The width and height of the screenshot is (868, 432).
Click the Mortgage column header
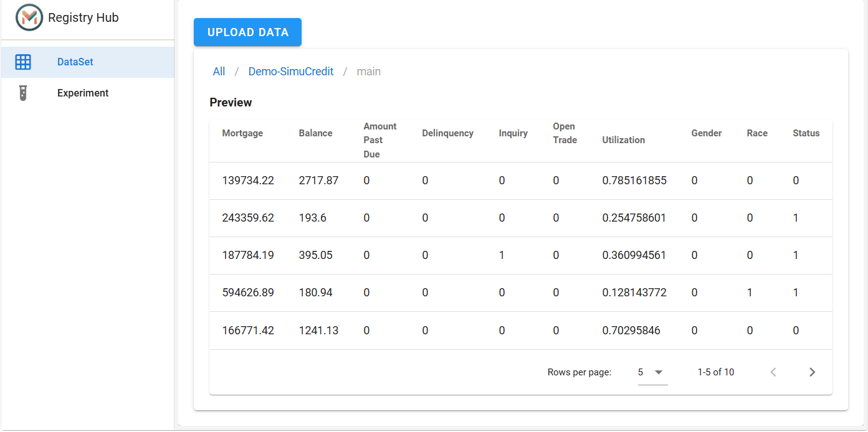point(242,133)
